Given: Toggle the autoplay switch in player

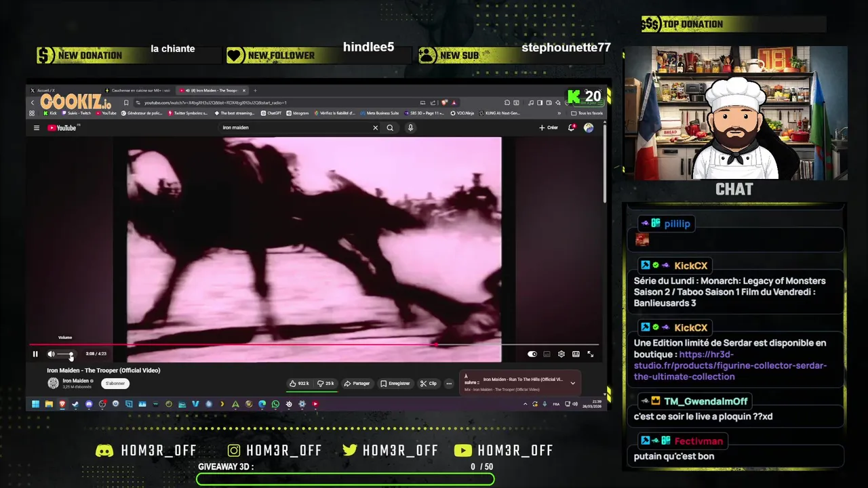Looking at the screenshot, I should point(532,354).
